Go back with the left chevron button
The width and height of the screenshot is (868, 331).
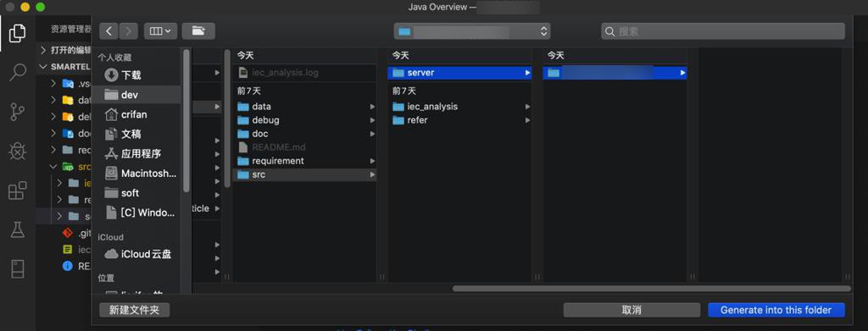108,31
